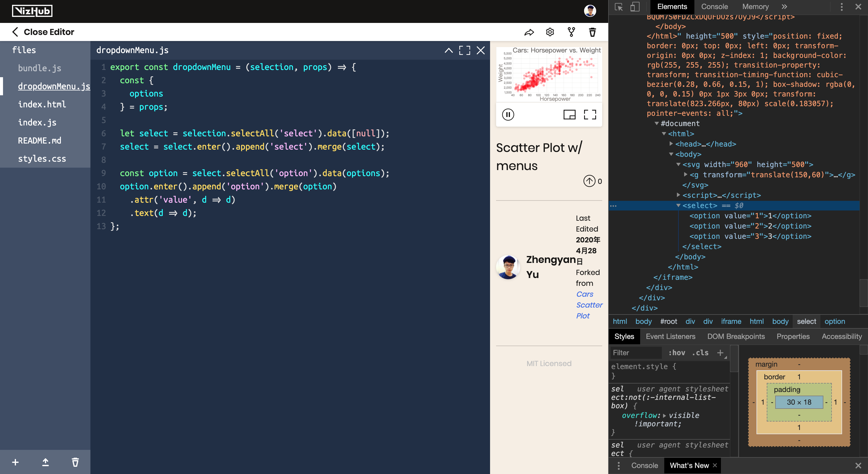Switch to the Console tab in DevTools

(714, 7)
